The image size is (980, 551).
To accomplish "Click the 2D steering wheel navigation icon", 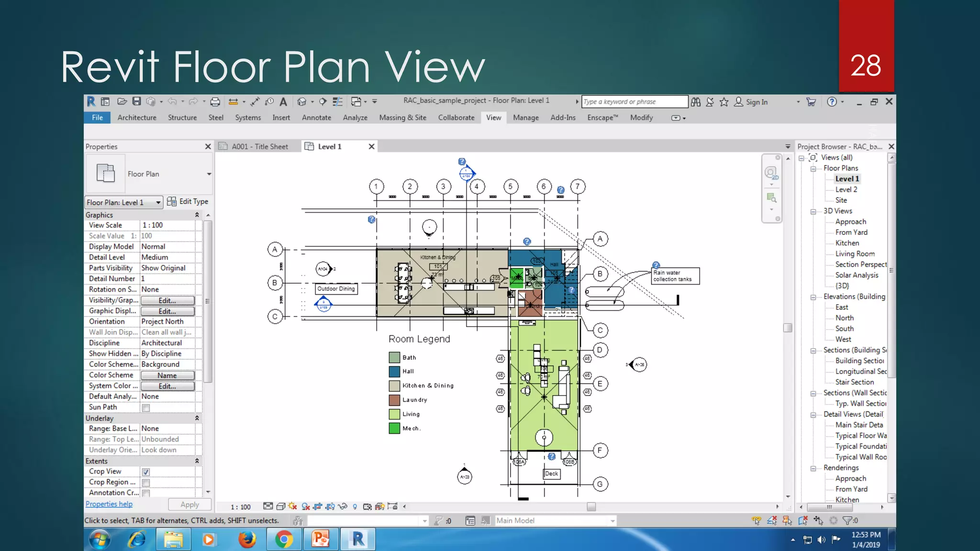I will pos(771,173).
